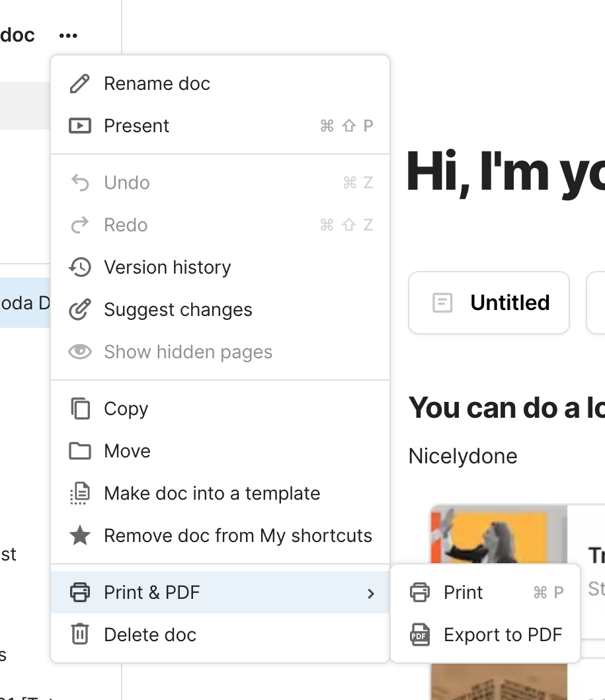Click the Undo arrow icon

79,182
